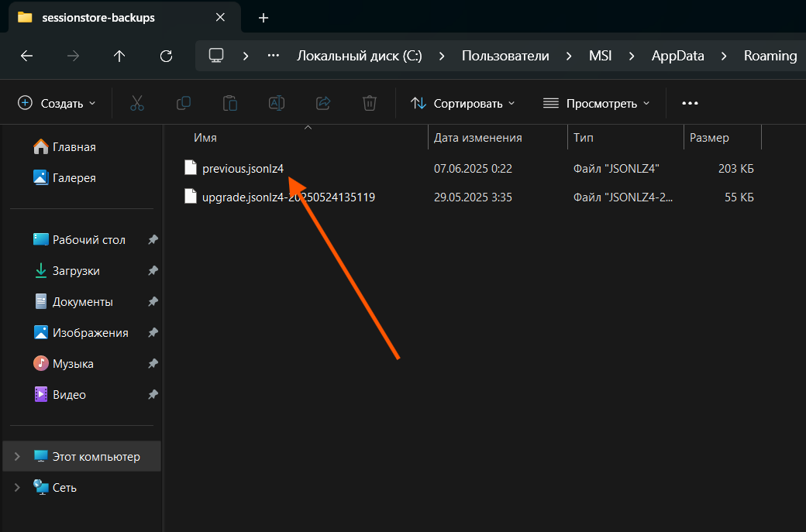Image resolution: width=806 pixels, height=532 pixels.
Task: Go up one folder level
Action: click(119, 56)
